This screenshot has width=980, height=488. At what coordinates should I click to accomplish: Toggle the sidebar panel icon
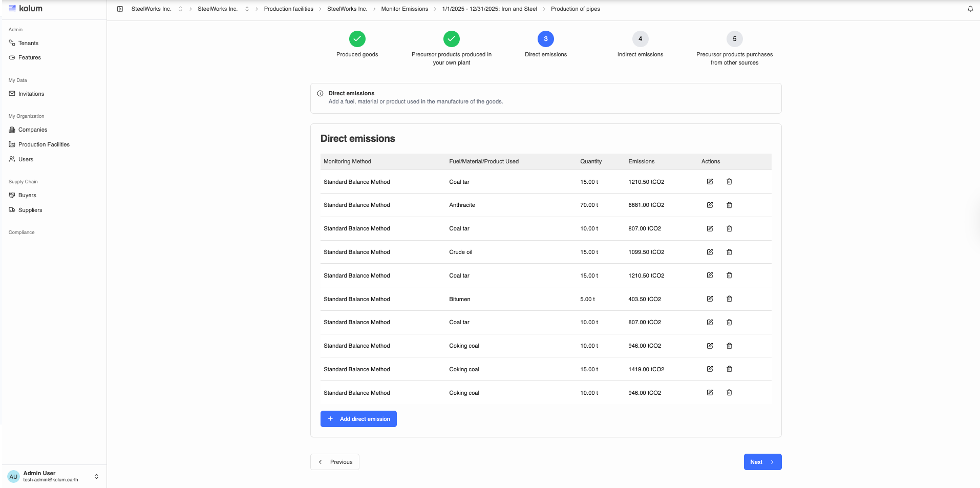click(120, 9)
